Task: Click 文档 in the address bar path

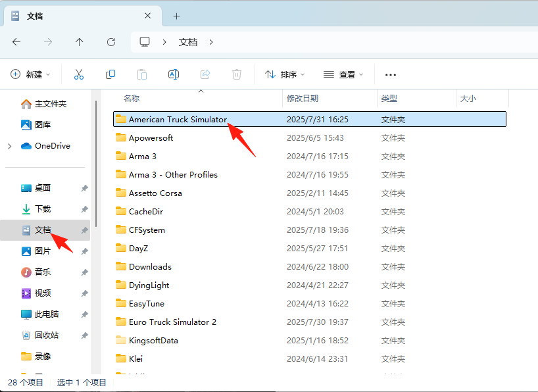Action: tap(188, 42)
